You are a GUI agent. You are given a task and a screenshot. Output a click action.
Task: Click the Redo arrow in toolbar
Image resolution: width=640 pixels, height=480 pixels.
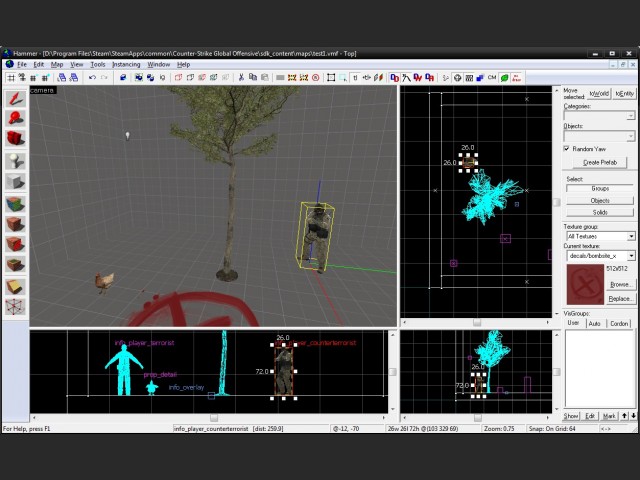[x=104, y=78]
